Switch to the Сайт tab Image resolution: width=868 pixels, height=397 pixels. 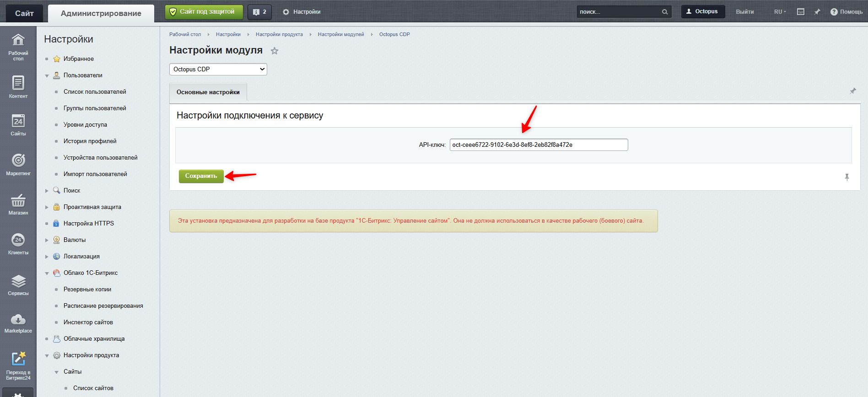(24, 13)
